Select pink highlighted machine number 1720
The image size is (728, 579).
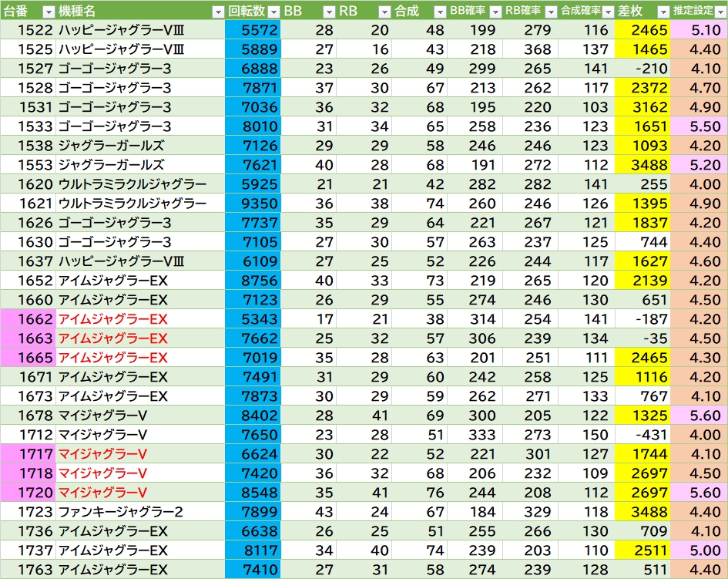pyautogui.click(x=29, y=493)
